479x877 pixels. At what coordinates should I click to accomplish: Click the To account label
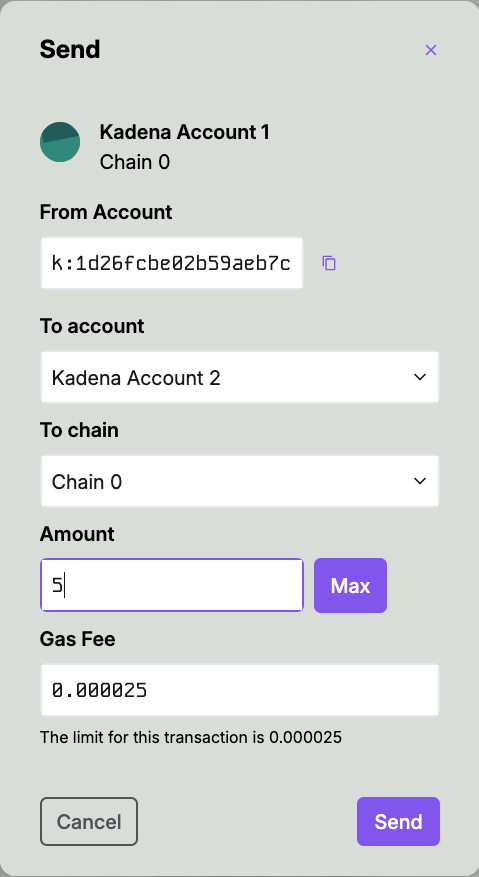[92, 326]
